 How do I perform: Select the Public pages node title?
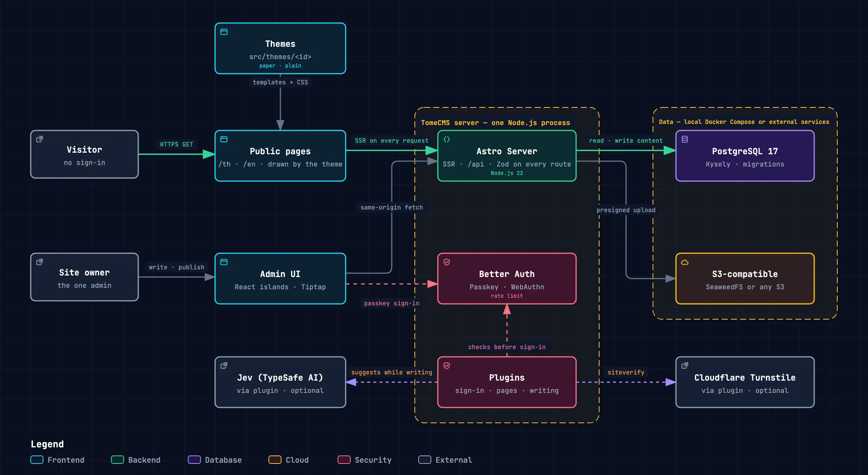[280, 151]
